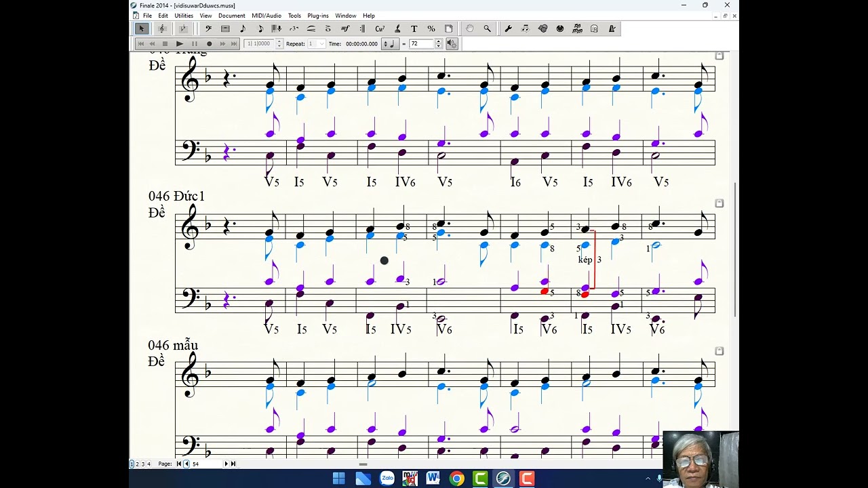868x488 pixels.
Task: Adjust the tempo 72 stepper arrows
Action: (x=438, y=43)
